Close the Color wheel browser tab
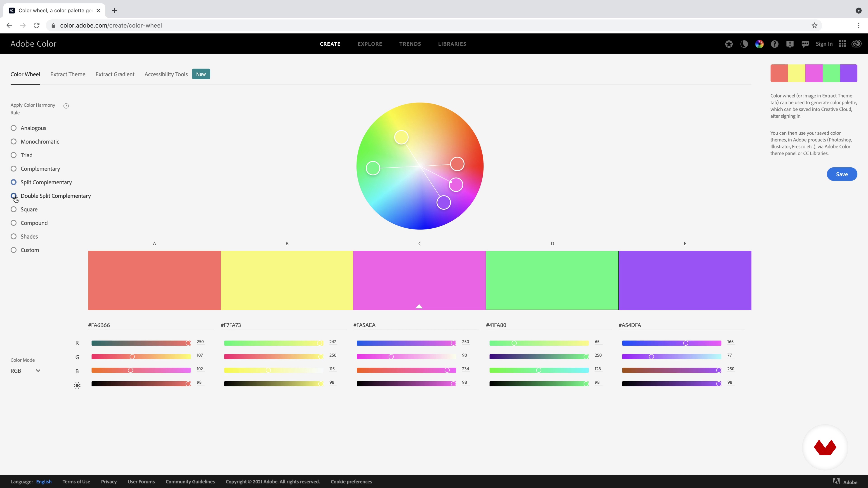Image resolution: width=868 pixels, height=488 pixels. pos(98,11)
